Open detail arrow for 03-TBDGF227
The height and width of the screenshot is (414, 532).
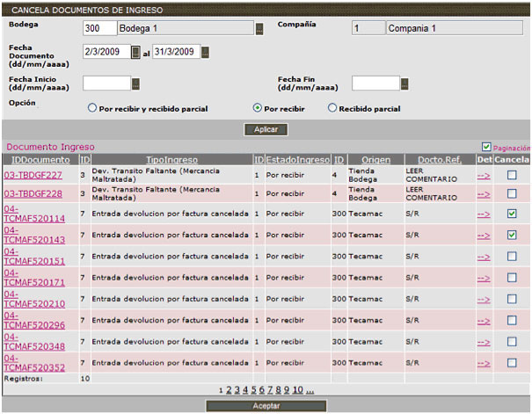click(484, 176)
